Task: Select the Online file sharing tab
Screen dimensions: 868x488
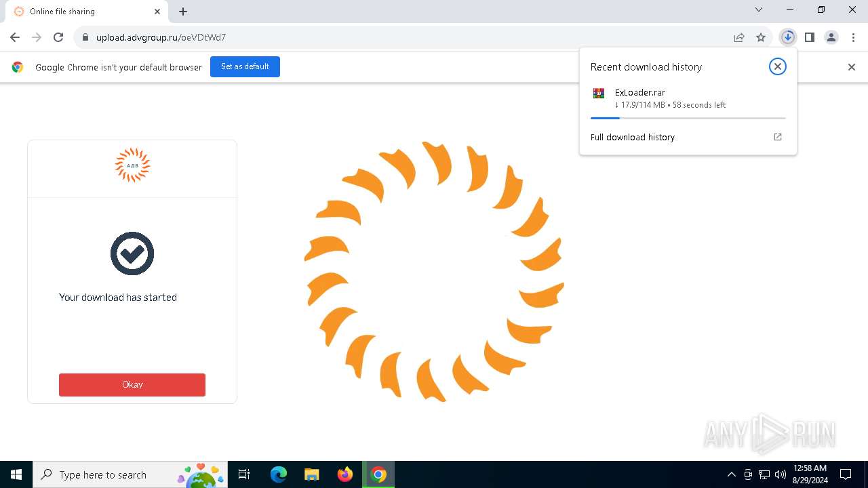Action: (x=87, y=12)
